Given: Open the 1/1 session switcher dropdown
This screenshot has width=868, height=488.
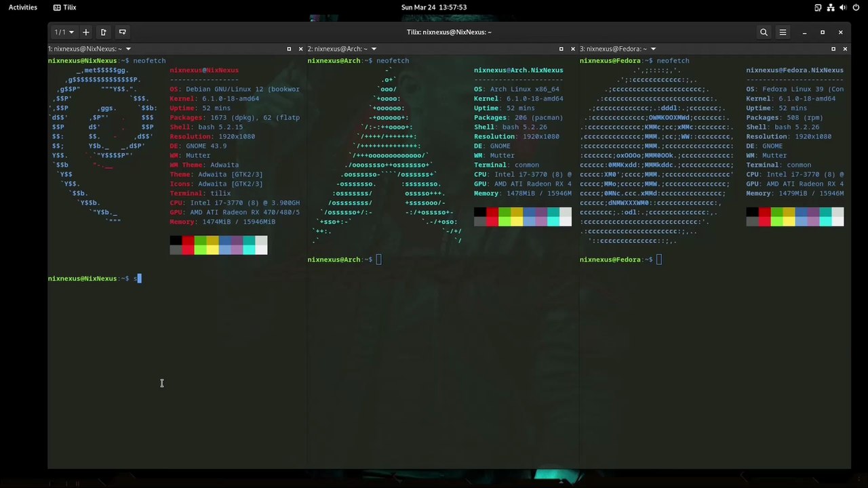Looking at the screenshot, I should pyautogui.click(x=64, y=32).
